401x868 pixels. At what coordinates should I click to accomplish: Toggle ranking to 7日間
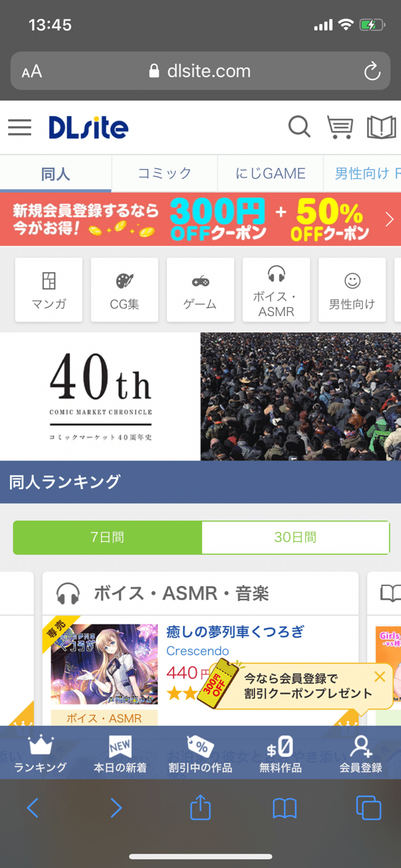[x=107, y=538]
